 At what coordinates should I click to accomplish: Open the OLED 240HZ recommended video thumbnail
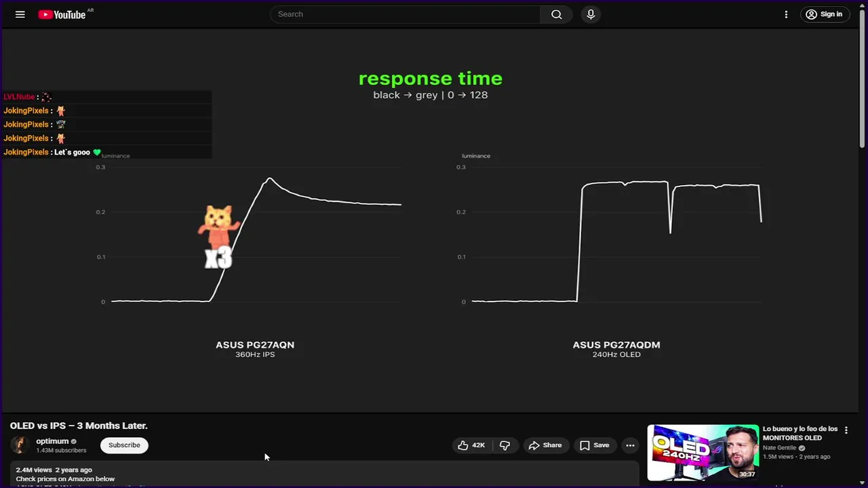coord(703,452)
